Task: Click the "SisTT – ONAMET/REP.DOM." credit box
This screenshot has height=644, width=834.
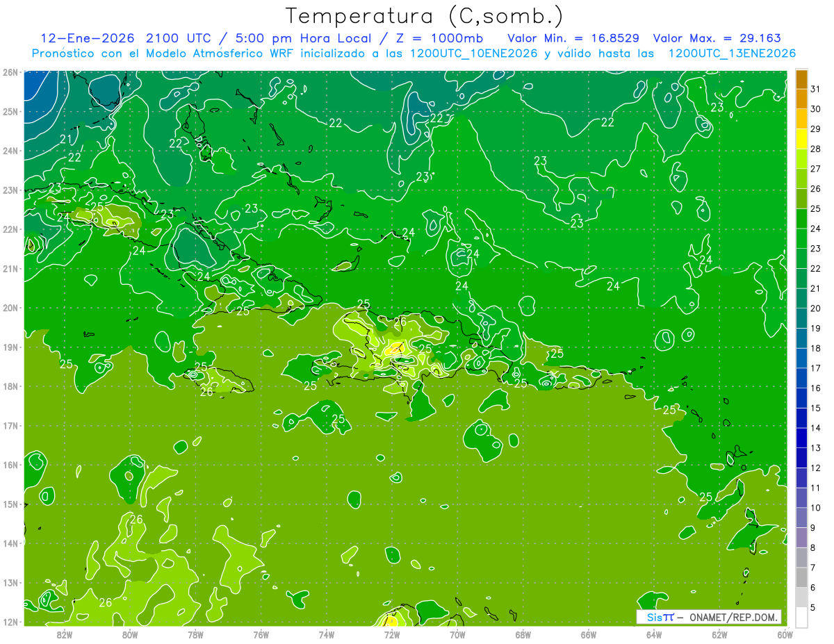Action: click(x=709, y=617)
